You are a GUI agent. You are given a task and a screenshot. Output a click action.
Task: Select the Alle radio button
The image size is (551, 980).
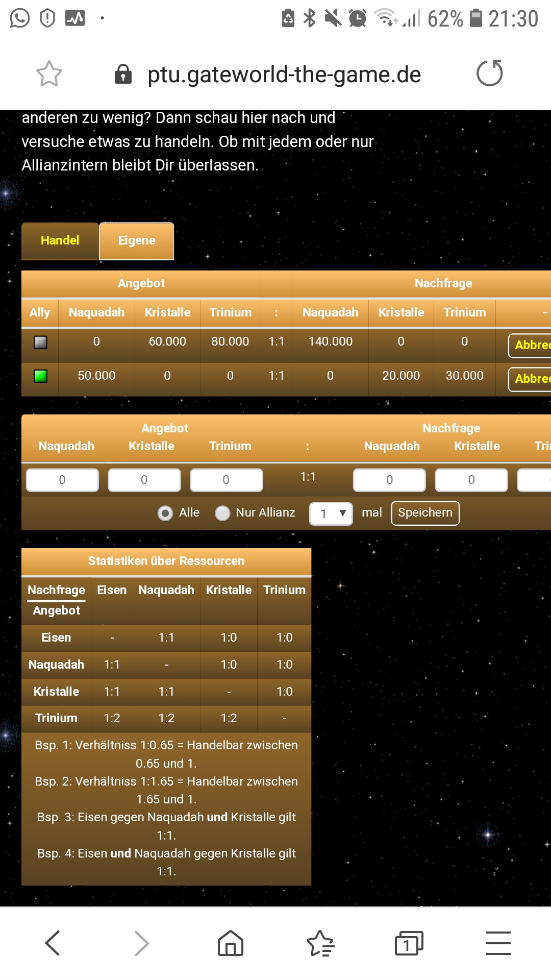(165, 513)
